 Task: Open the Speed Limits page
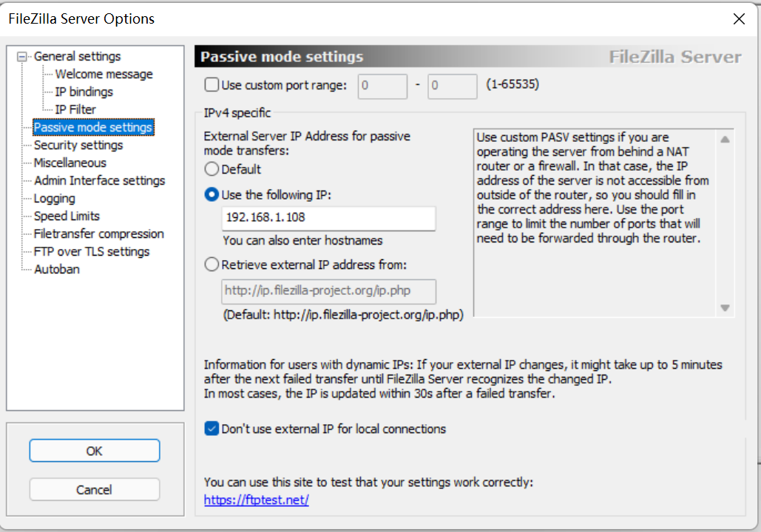point(67,216)
